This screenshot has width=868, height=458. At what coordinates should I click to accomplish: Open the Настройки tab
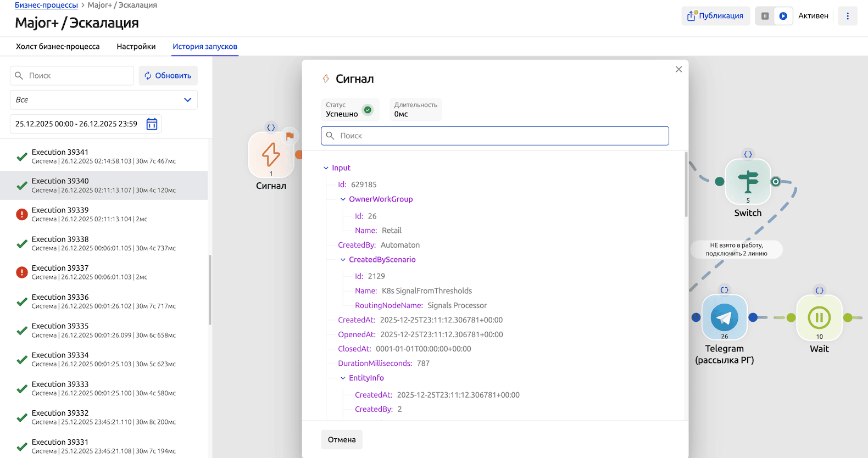click(x=136, y=47)
